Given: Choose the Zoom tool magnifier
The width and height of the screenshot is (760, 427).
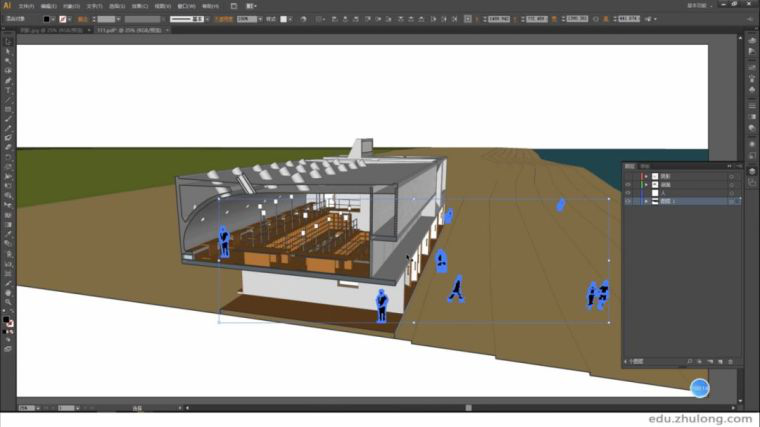Looking at the screenshot, I should pos(8,301).
